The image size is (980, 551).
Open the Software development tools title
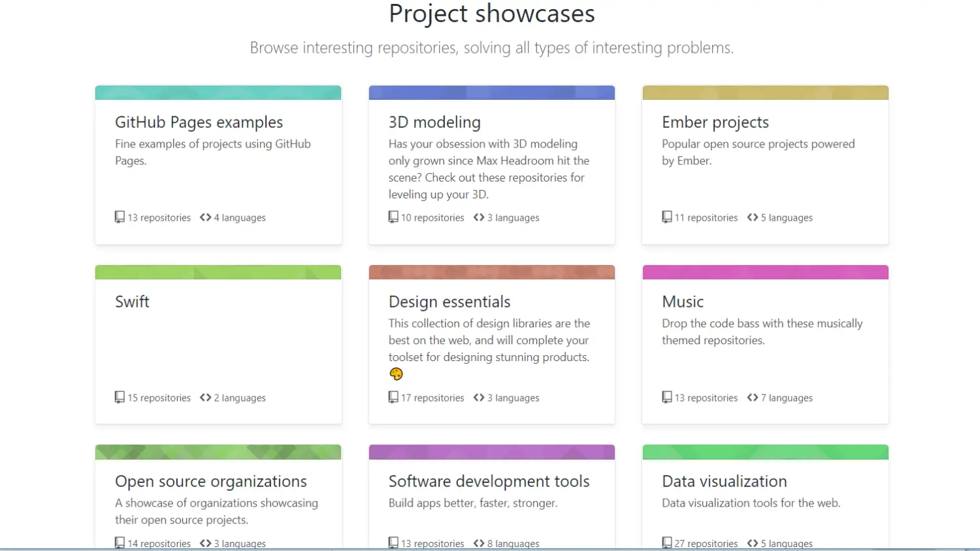click(489, 481)
